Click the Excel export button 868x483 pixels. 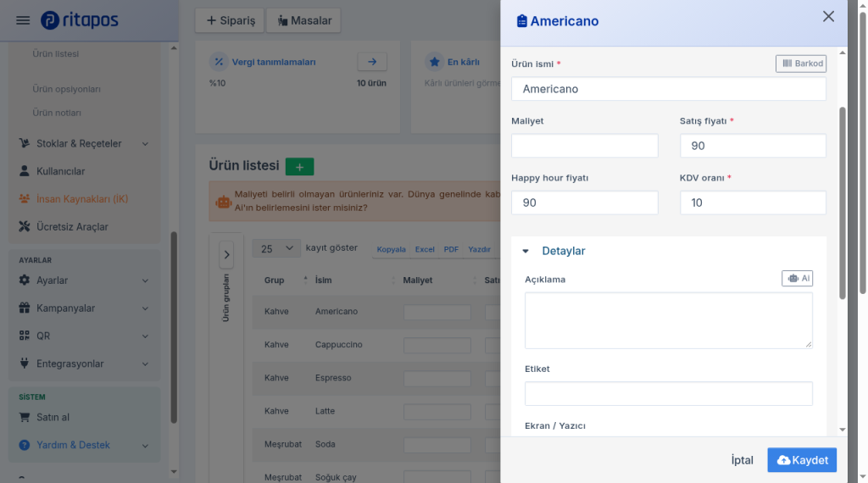425,249
